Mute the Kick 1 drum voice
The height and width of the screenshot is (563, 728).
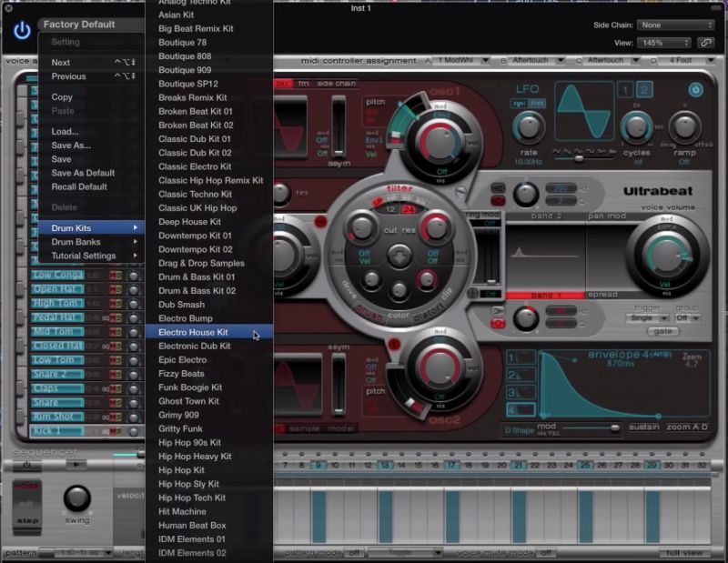pyautogui.click(x=111, y=429)
